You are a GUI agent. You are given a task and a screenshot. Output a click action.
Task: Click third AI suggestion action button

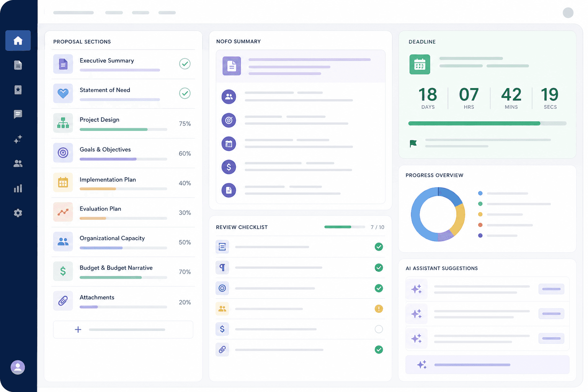551,338
